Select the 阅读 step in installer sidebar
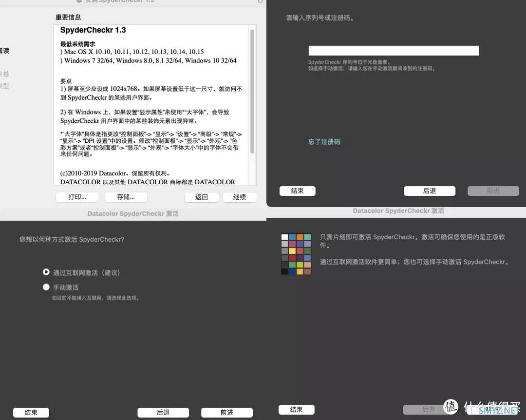The width and height of the screenshot is (526, 420). pyautogui.click(x=4, y=49)
